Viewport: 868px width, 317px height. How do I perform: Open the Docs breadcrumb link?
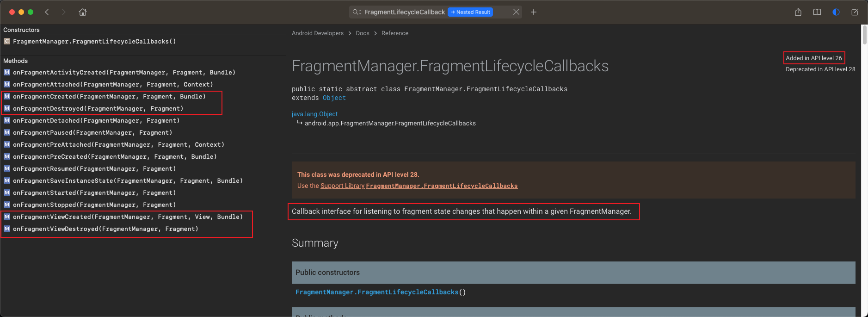tap(363, 33)
